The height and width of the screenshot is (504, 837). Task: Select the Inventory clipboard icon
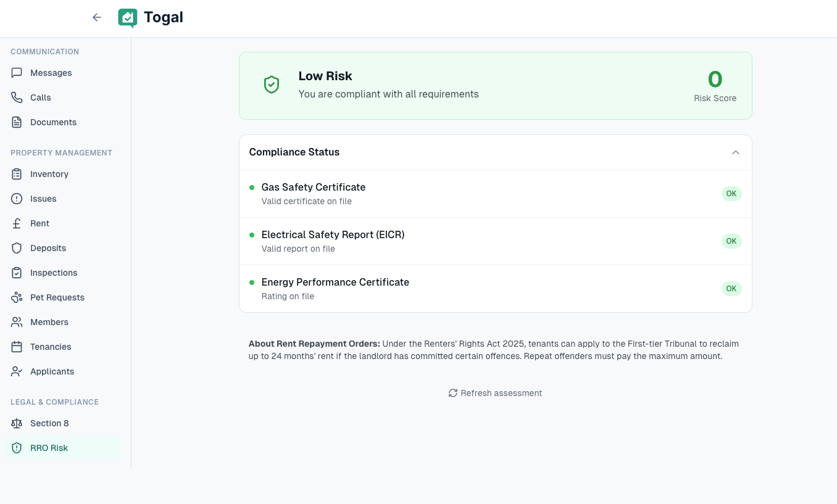pos(16,174)
